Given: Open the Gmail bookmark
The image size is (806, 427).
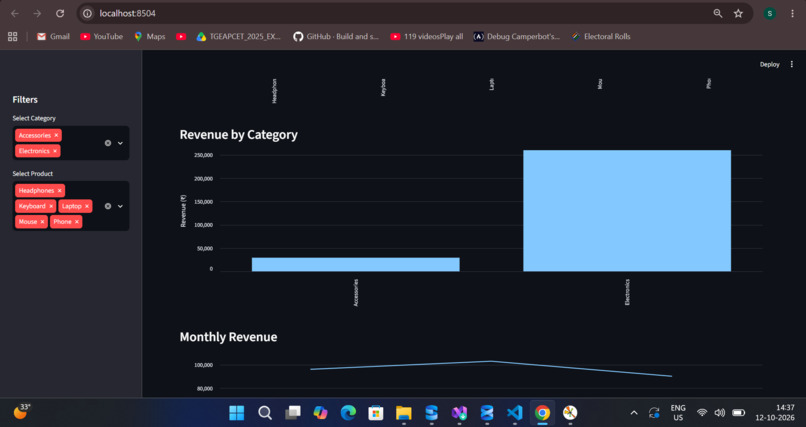Looking at the screenshot, I should coord(53,36).
